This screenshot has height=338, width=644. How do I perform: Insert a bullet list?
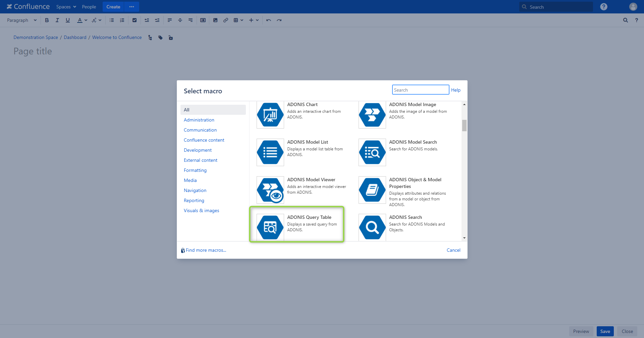coord(112,20)
